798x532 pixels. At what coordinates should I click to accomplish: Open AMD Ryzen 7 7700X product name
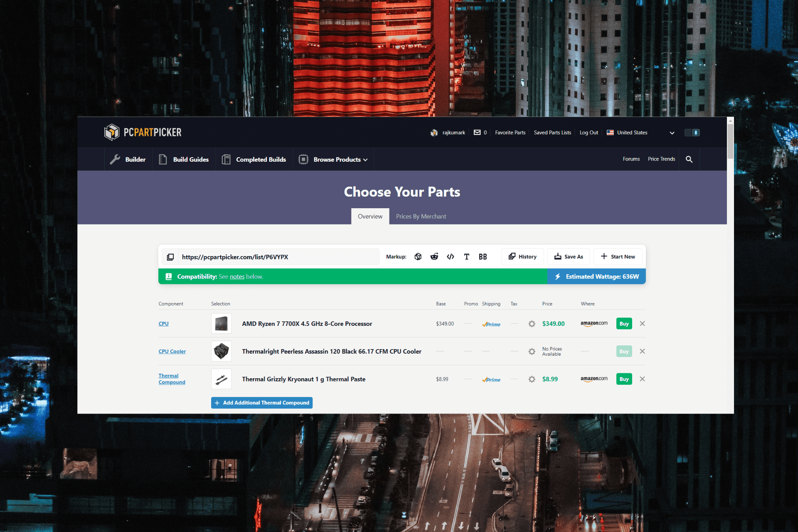(x=307, y=323)
